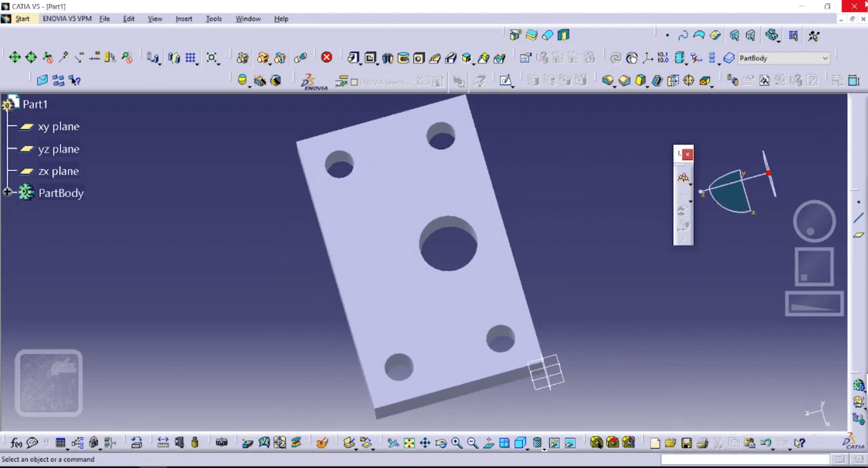Enable the ENOVIA Search checkbox
Image resolution: width=868 pixels, height=468 pixels.
pos(354,82)
